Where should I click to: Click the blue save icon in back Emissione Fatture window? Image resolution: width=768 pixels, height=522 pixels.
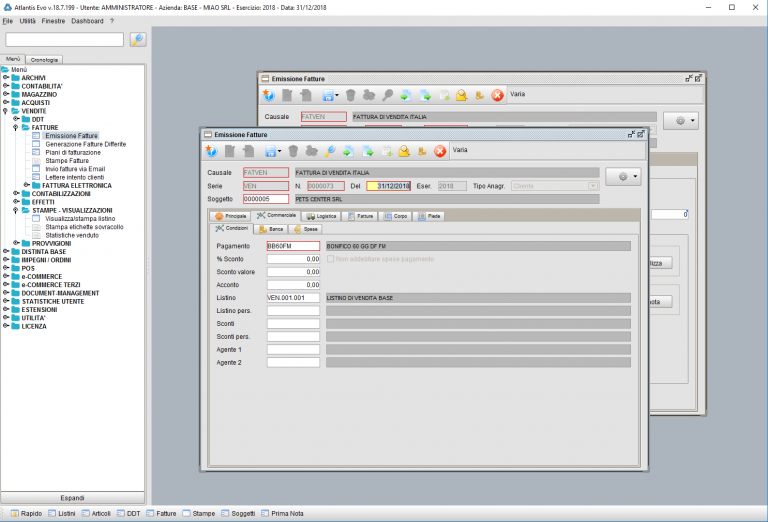click(x=328, y=95)
